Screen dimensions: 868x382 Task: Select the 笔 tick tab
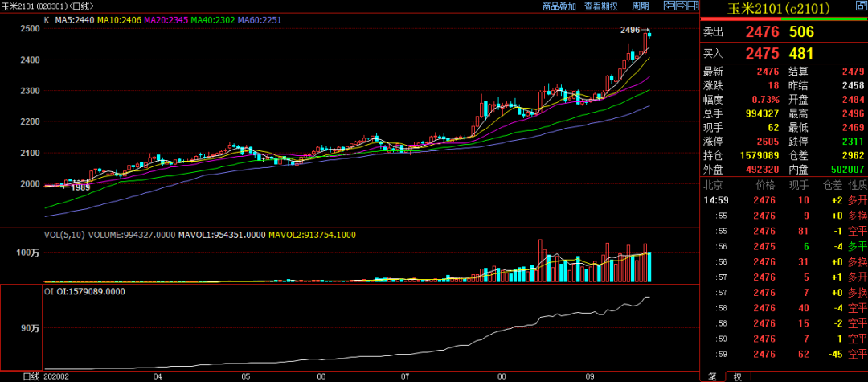click(x=712, y=376)
